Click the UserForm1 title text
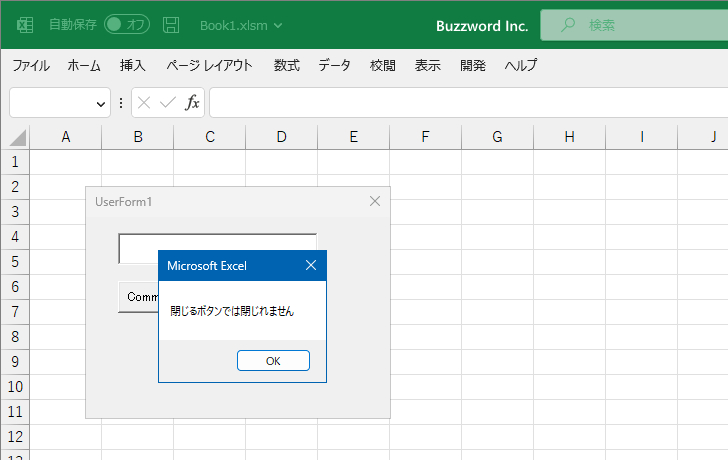Viewport: 728px width, 460px height. coord(124,202)
